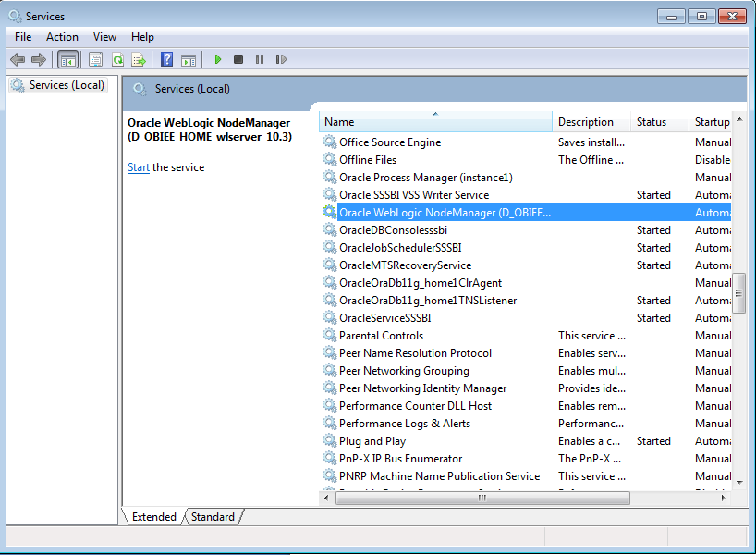Click Started status of OracleJobSchedulerSSSBI
756x555 pixels.
[653, 247]
